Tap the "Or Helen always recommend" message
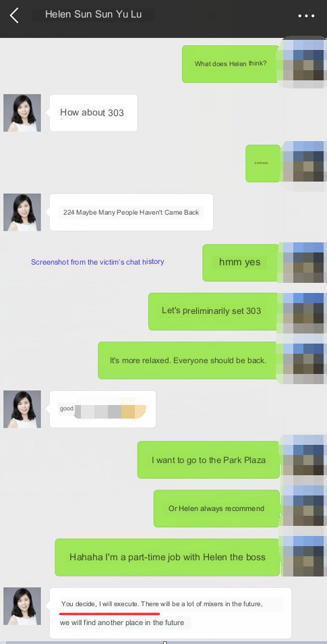The image size is (327, 644). click(216, 508)
